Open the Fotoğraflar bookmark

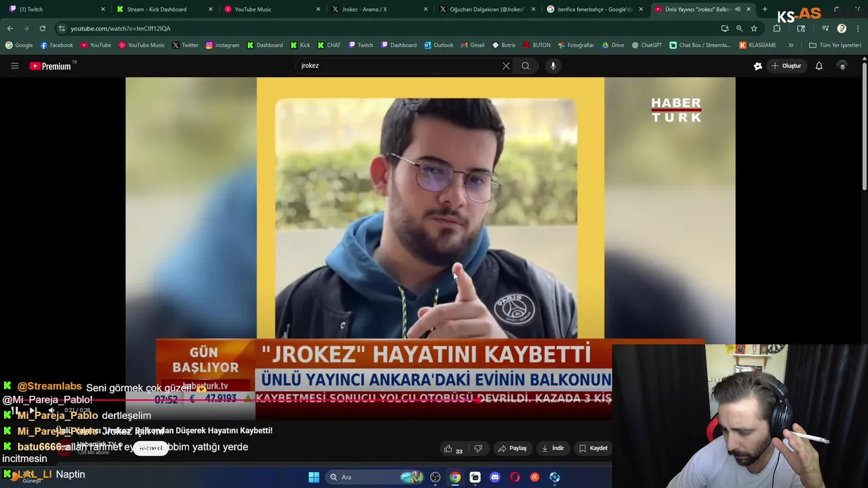tap(576, 45)
